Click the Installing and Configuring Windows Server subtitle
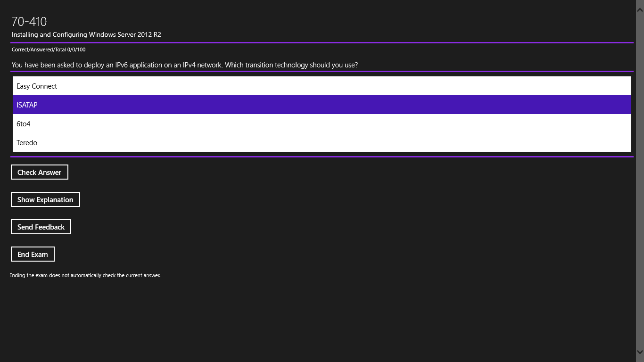 [x=86, y=34]
